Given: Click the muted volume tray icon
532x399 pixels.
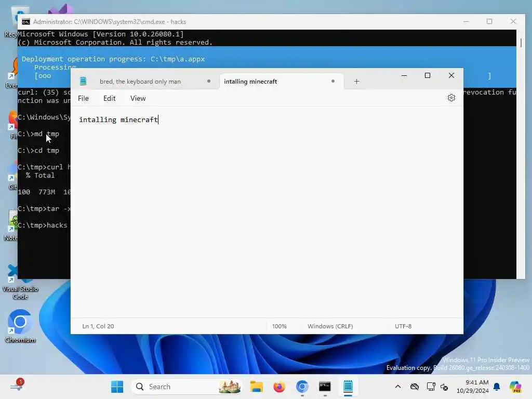Looking at the screenshot, I should (x=444, y=387).
